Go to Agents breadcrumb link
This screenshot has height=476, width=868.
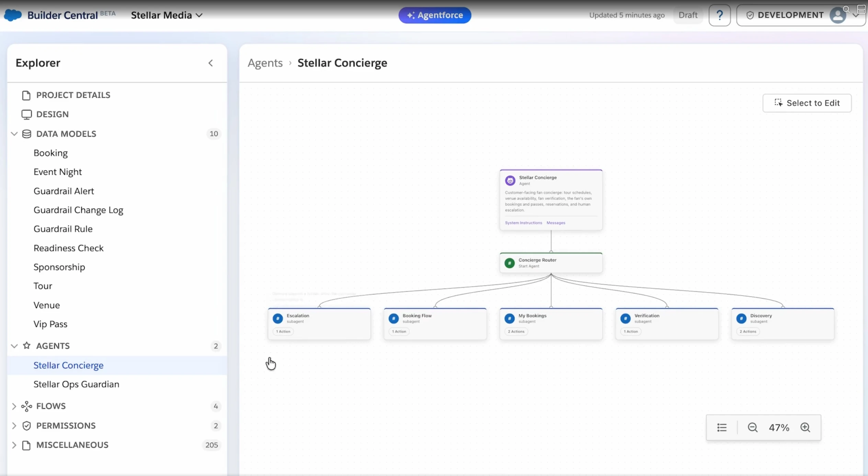pos(265,63)
